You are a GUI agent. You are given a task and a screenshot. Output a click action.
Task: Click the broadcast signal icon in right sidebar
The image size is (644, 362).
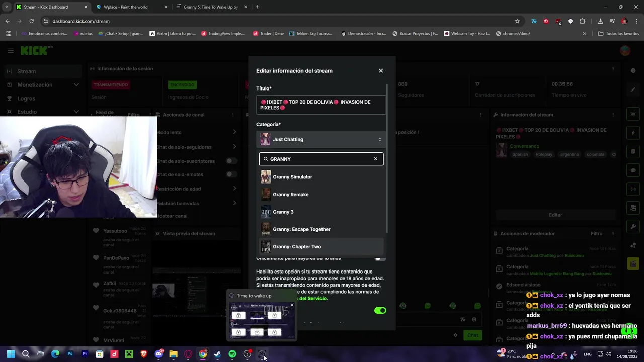633,189
